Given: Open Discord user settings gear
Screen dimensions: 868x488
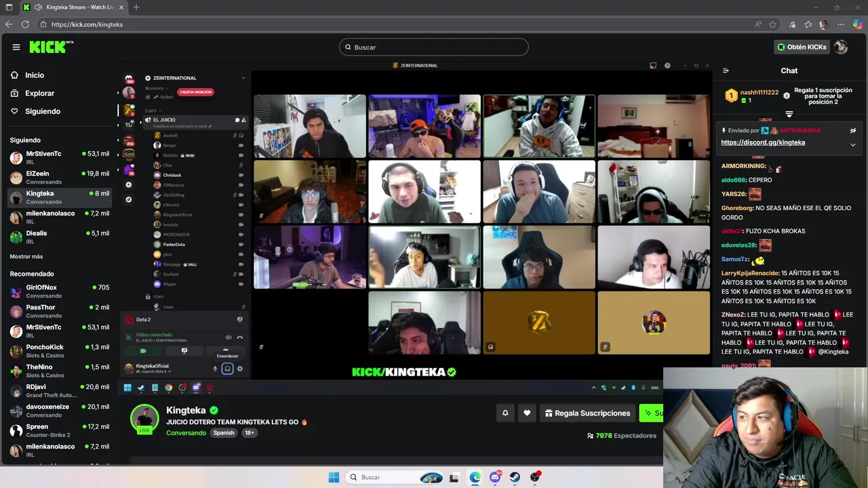Looking at the screenshot, I should [x=239, y=369].
